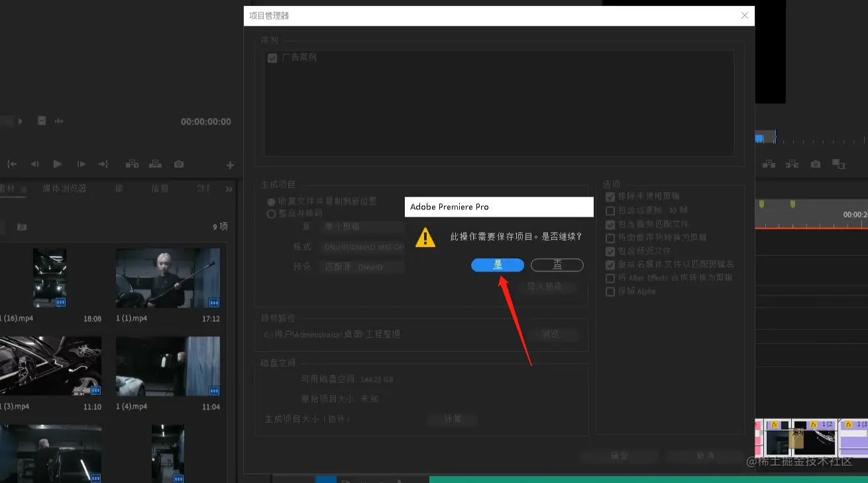Image resolution: width=868 pixels, height=483 pixels.
Task: Step back one frame in source monitor
Action: [34, 164]
